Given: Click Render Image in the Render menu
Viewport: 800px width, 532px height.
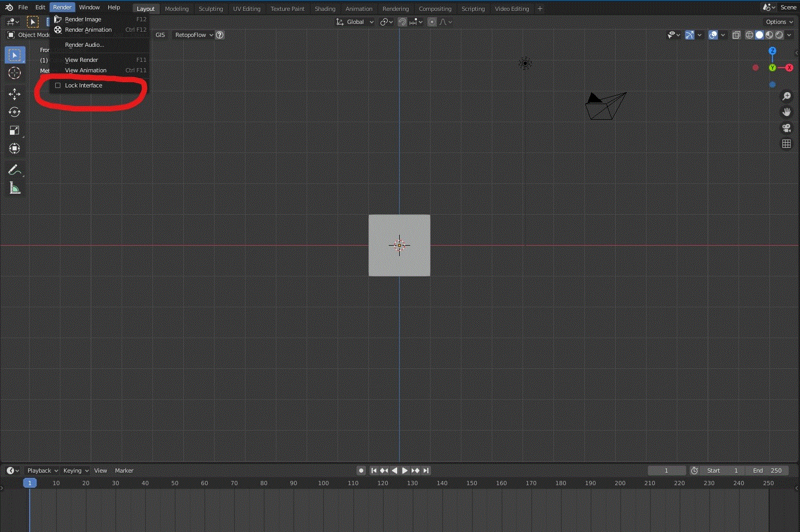Looking at the screenshot, I should click(x=82, y=19).
